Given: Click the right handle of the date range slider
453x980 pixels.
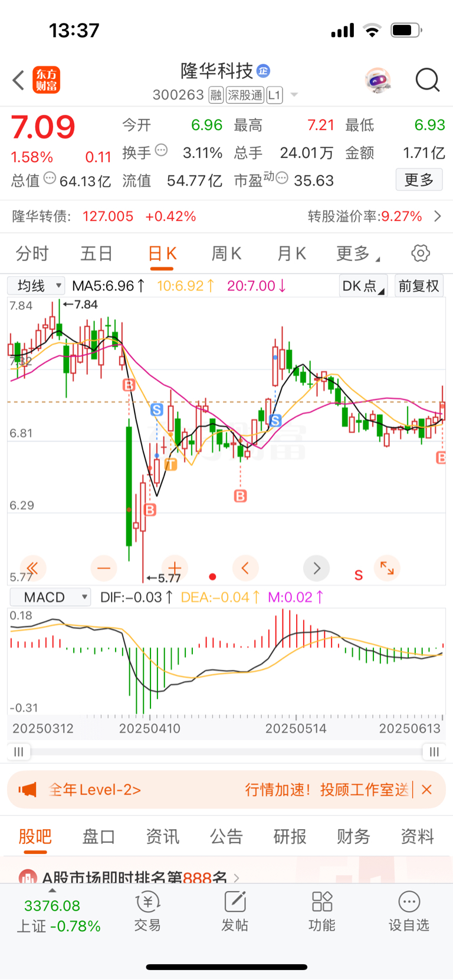Looking at the screenshot, I should (x=434, y=751).
